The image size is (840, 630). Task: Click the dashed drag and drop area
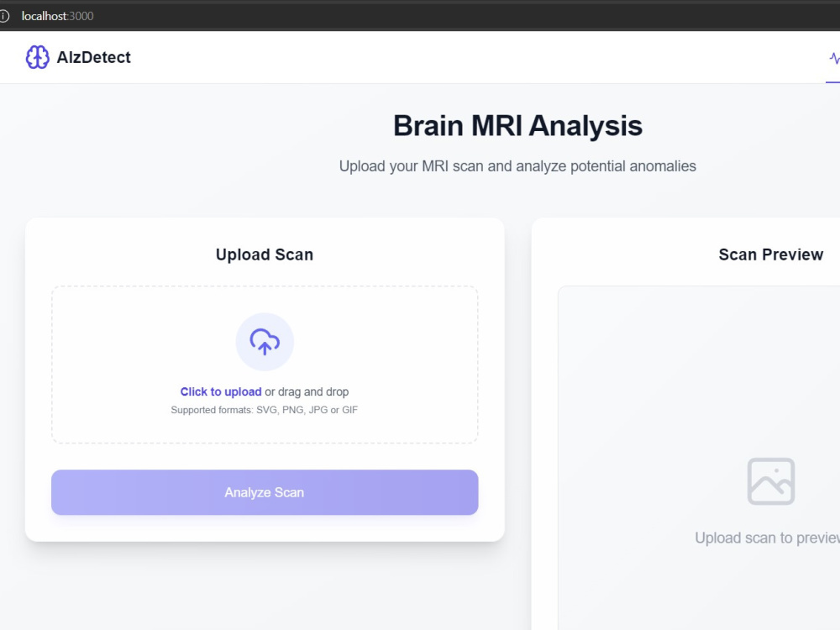coord(265,365)
